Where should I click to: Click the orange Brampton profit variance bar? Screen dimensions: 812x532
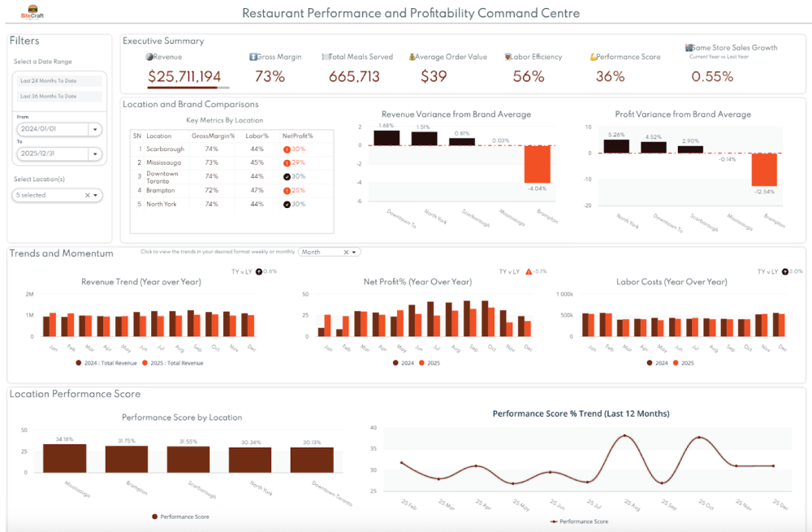pos(764,170)
